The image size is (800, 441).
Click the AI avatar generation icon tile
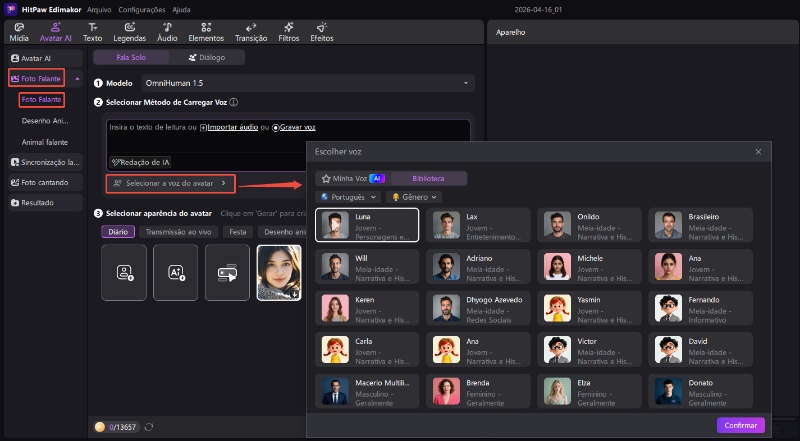tap(175, 272)
